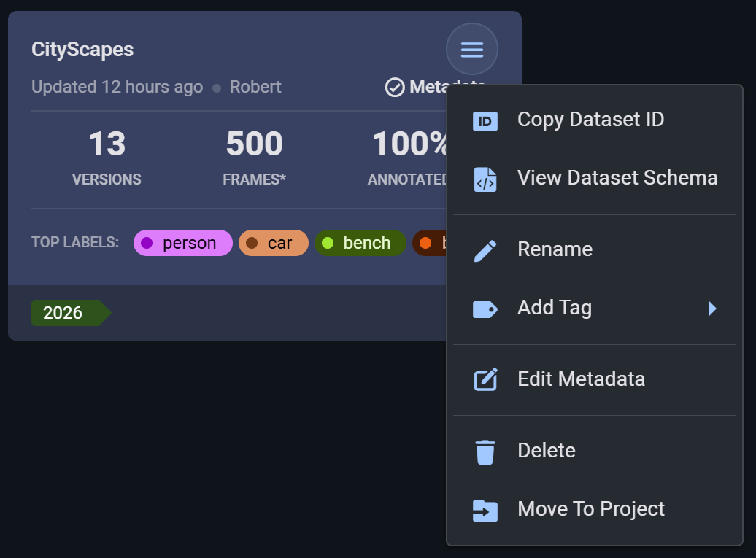756x558 pixels.
Task: Click the CityScapes dataset title
Action: (82, 50)
